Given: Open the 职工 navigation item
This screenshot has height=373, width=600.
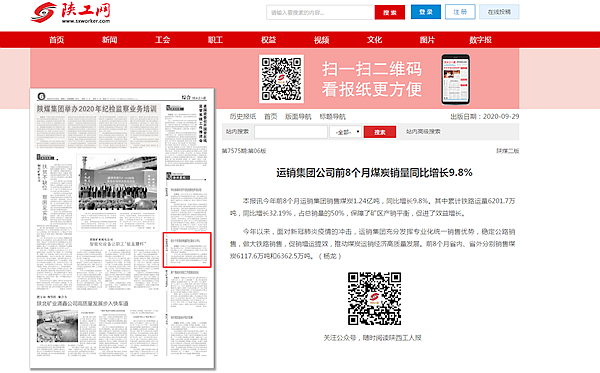Looking at the screenshot, I should pyautogui.click(x=215, y=40).
